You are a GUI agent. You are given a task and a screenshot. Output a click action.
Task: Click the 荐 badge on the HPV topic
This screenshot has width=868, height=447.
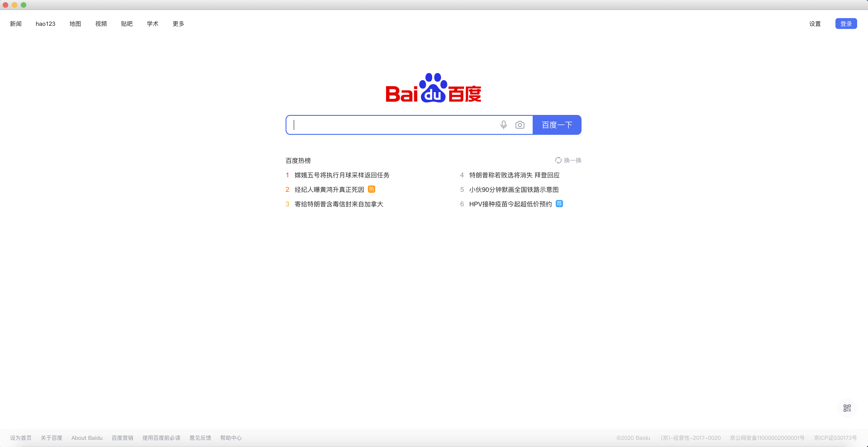[559, 204]
